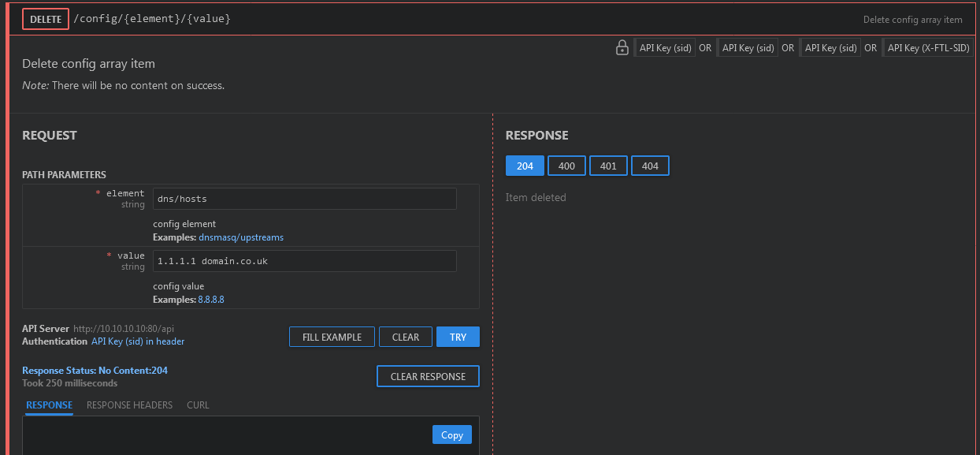Select the 204 response code tab

coord(525,166)
